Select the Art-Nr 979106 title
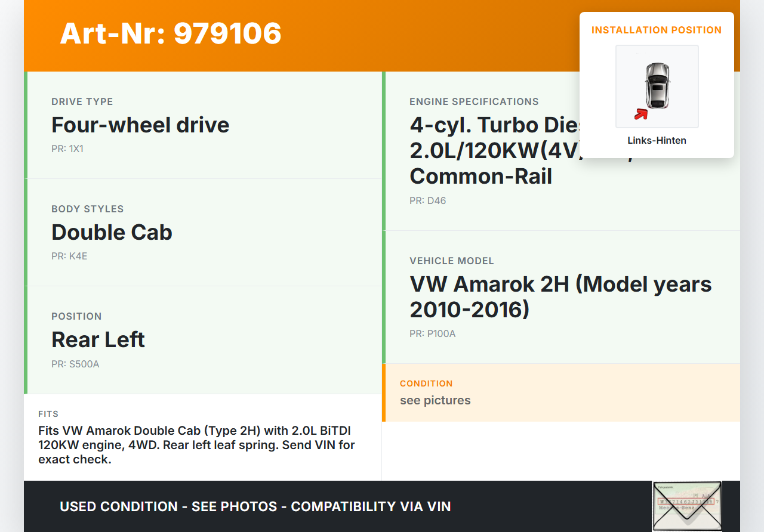Viewport: 764px width, 532px height. [171, 33]
